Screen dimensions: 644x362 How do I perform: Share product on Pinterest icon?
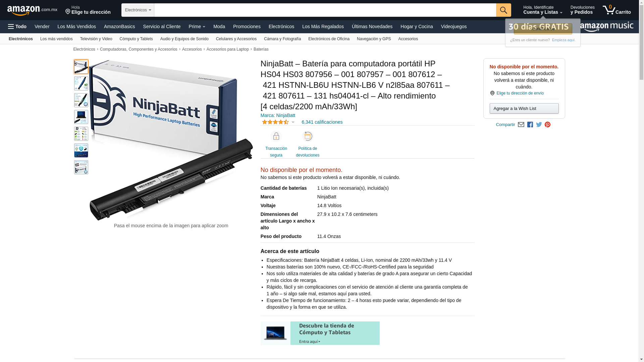pos(548,125)
